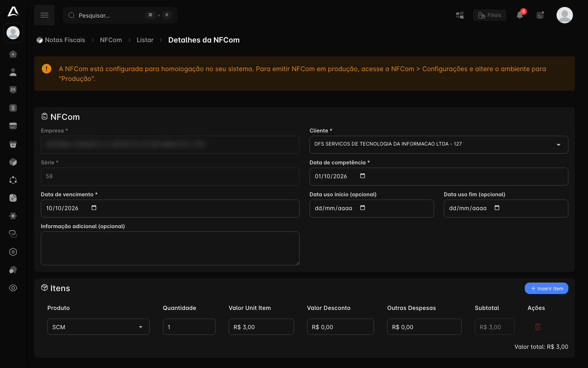Click the Valor Unit Item field
588x368 pixels.
[x=261, y=327]
